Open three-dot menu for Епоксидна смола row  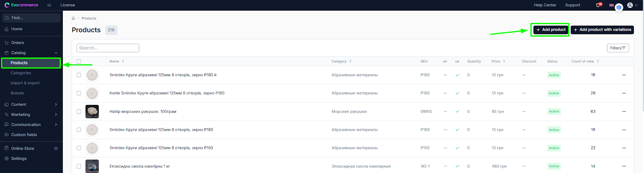[624, 166]
